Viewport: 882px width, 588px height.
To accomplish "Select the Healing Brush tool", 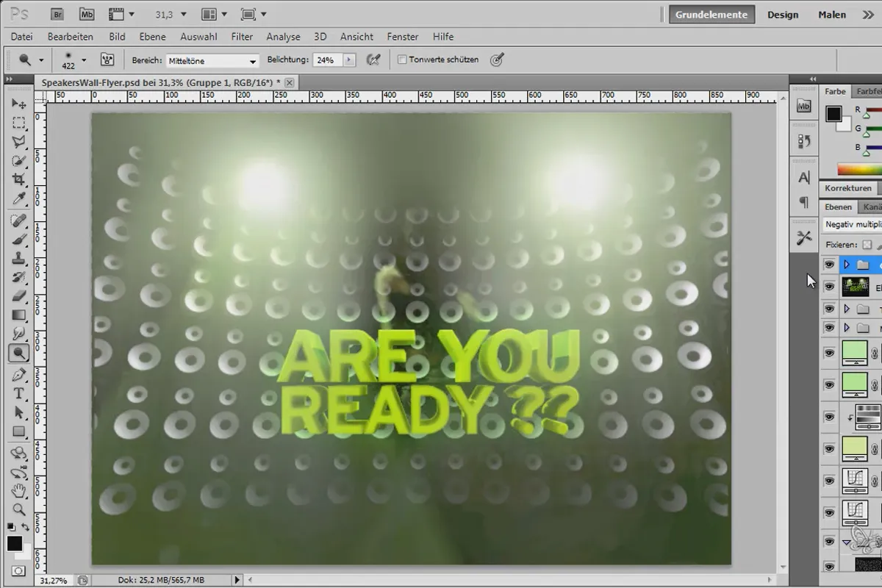I will coord(18,220).
